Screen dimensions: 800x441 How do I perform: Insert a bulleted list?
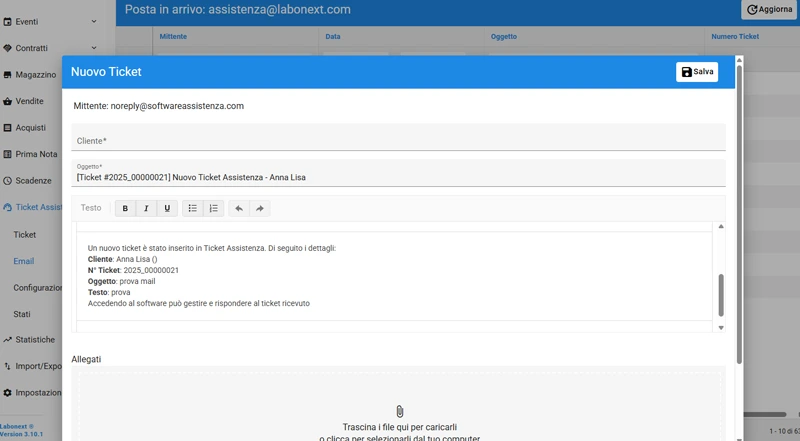192,208
